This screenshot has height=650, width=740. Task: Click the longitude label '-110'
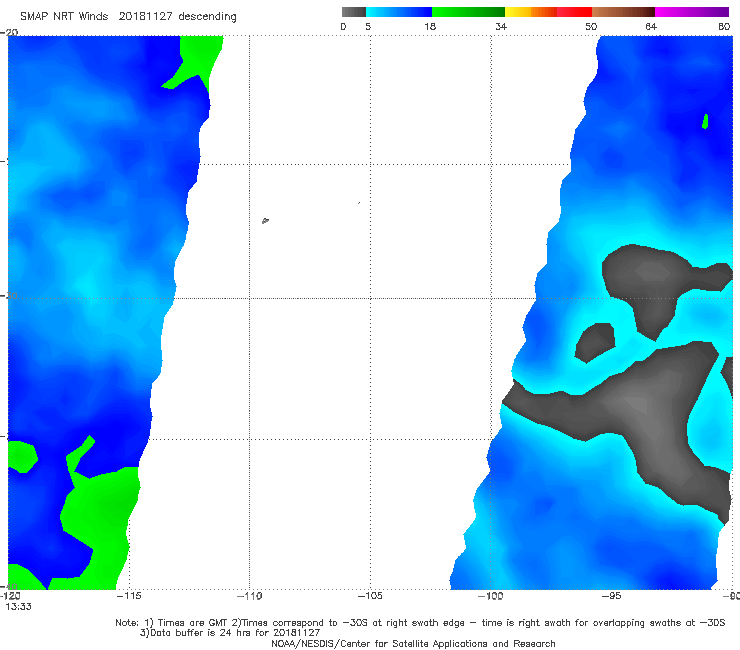pos(249,596)
